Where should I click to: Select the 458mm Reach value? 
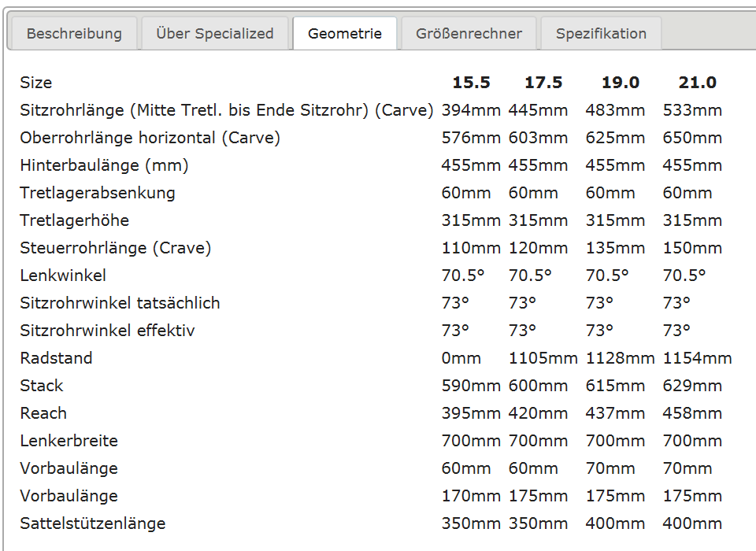692,413
